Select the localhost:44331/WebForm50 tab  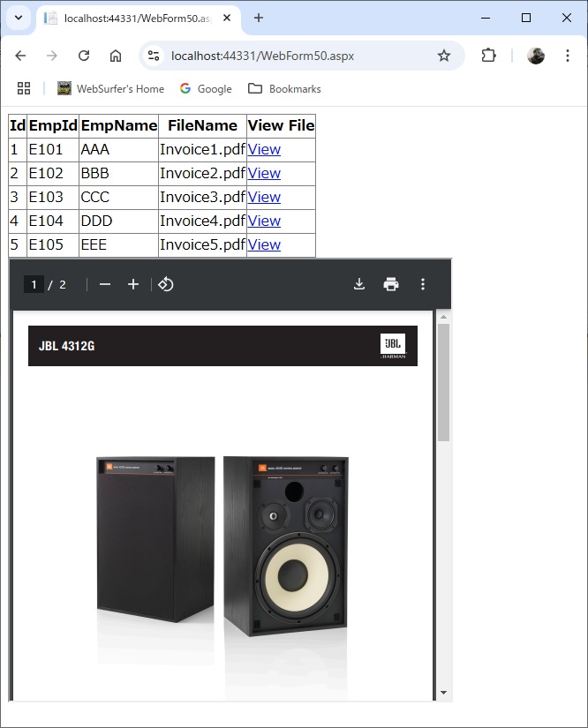pyautogui.click(x=139, y=19)
